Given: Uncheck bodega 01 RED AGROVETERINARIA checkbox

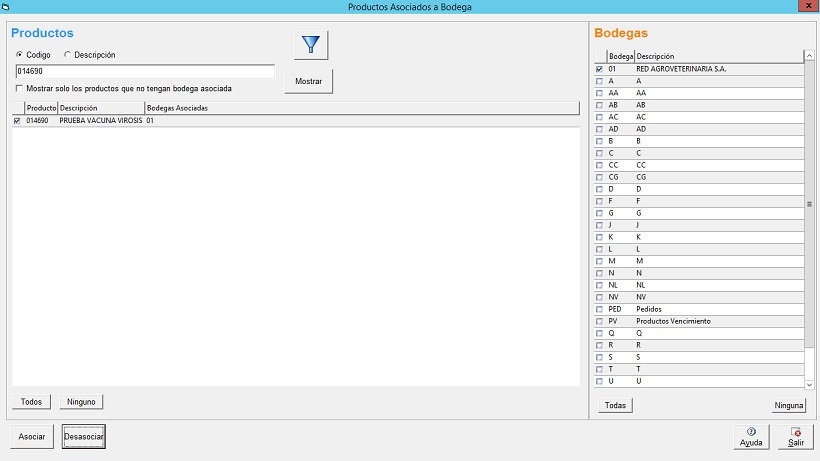Looking at the screenshot, I should 599,69.
